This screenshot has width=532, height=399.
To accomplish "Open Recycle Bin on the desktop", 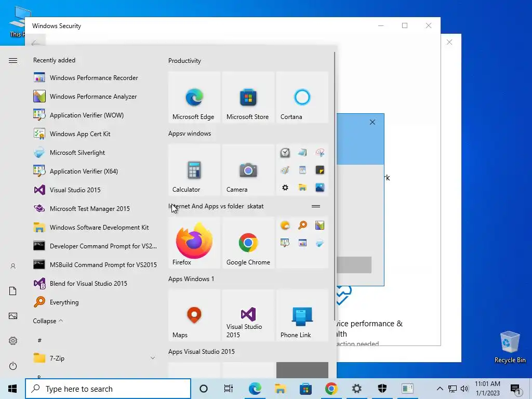I will pos(510,347).
